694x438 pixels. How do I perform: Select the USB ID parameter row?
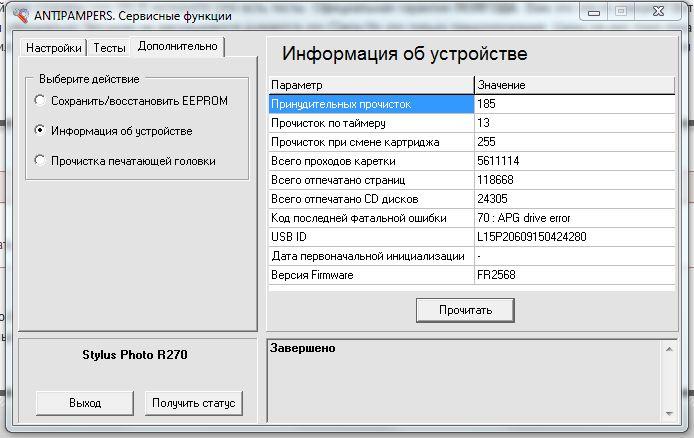(472, 237)
